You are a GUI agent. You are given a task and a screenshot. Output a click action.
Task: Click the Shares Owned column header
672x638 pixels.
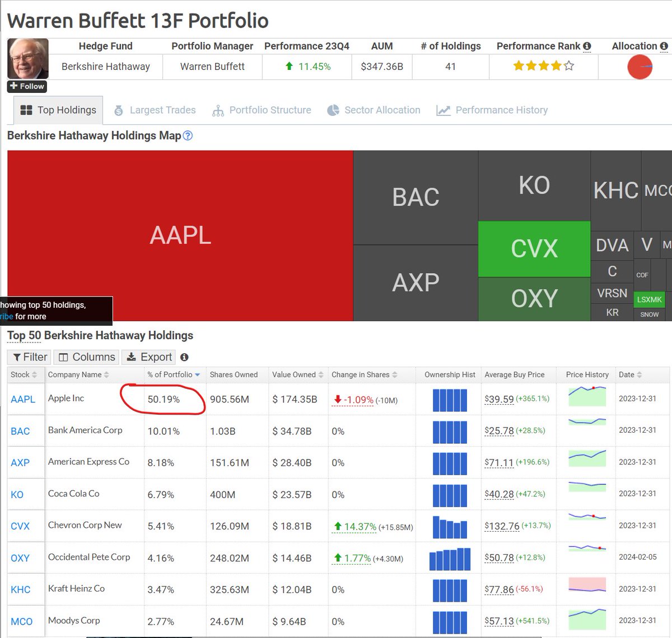tap(234, 374)
